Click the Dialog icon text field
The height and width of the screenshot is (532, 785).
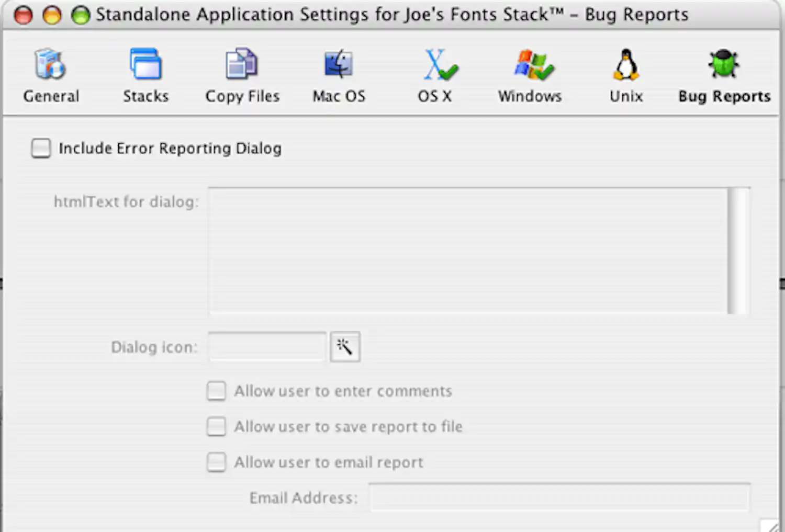click(x=267, y=346)
